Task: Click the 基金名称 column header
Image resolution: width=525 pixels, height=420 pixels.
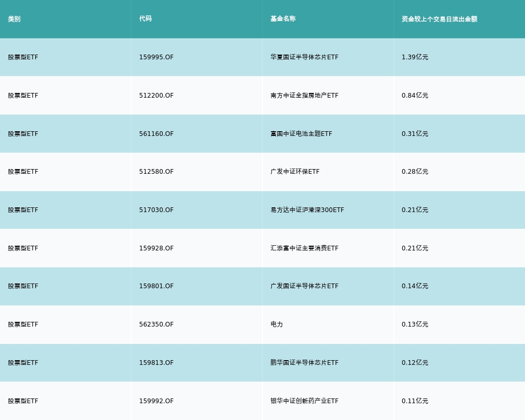Action: [283, 19]
